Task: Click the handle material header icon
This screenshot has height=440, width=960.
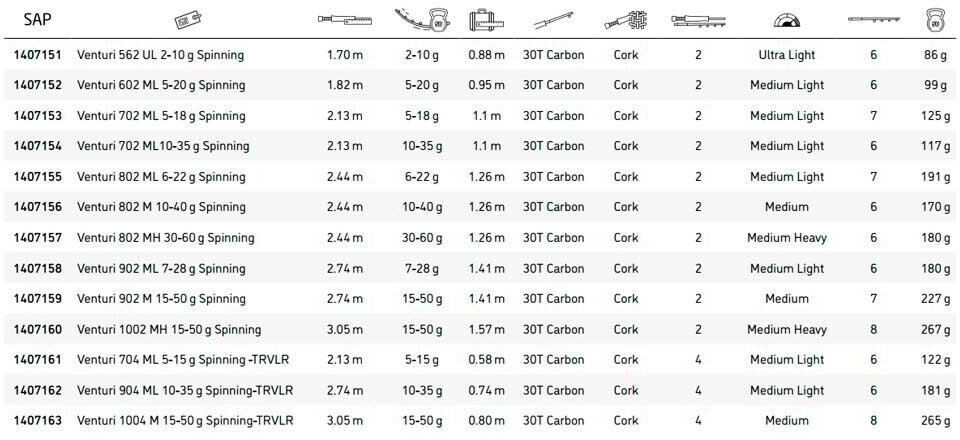Action: tap(626, 19)
